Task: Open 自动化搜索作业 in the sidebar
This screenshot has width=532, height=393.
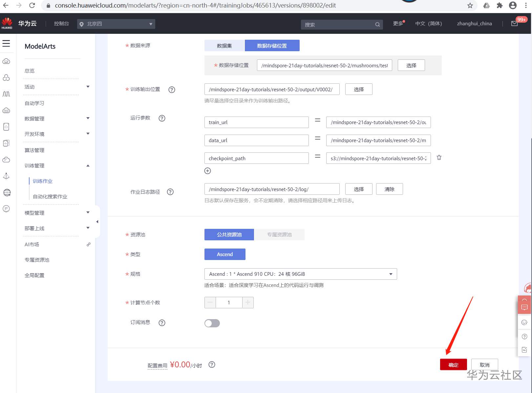Action: (50, 196)
